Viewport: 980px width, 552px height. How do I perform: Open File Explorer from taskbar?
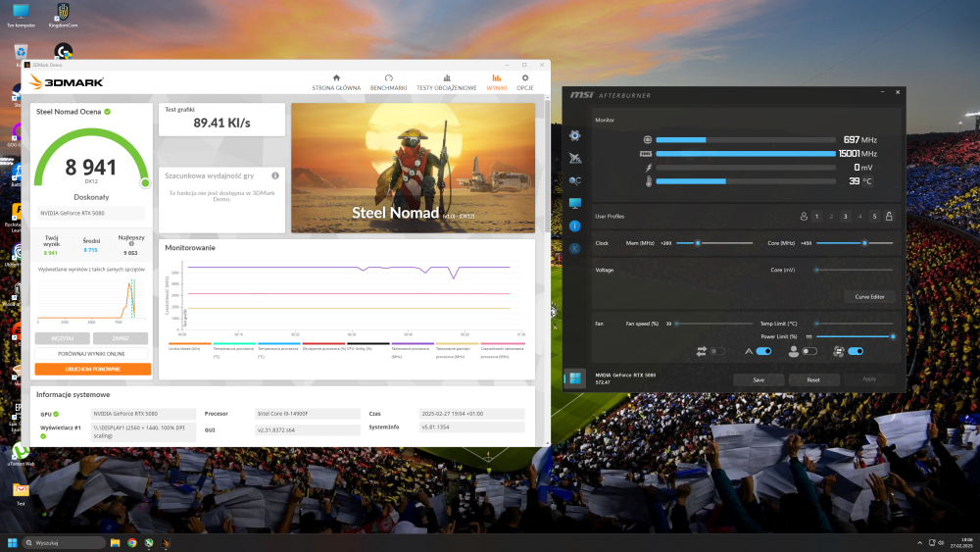click(x=115, y=542)
